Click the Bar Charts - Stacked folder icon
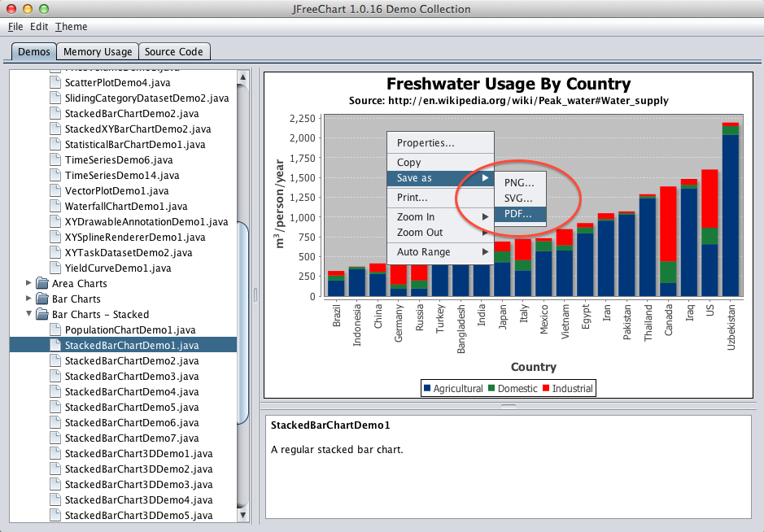 42,314
